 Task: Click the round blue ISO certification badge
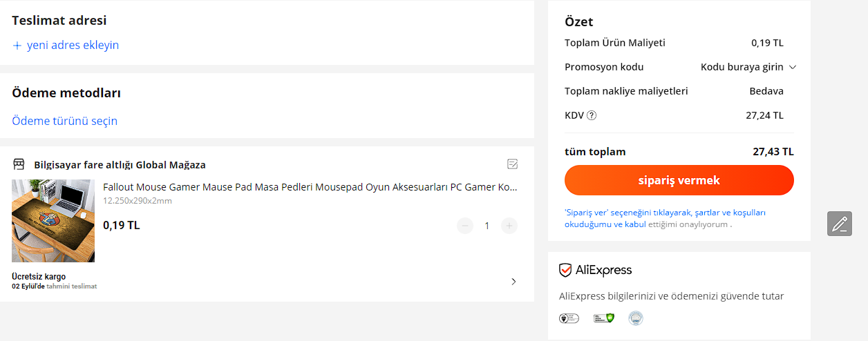[x=636, y=318]
